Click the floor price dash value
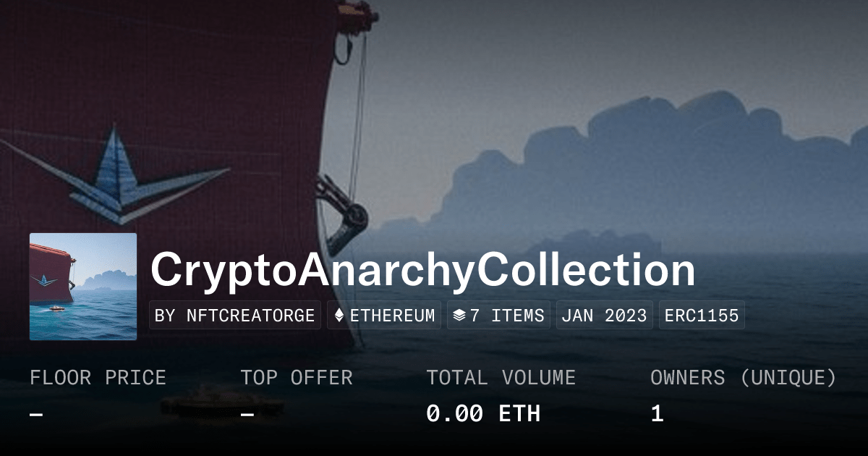This screenshot has width=868, height=456. pyautogui.click(x=36, y=415)
